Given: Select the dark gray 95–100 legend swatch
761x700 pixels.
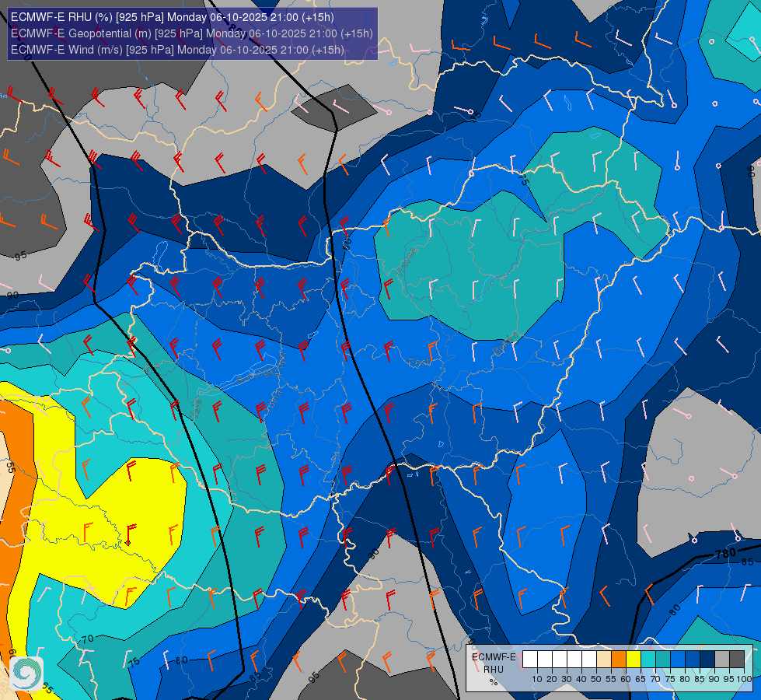Looking at the screenshot, I should [737, 660].
